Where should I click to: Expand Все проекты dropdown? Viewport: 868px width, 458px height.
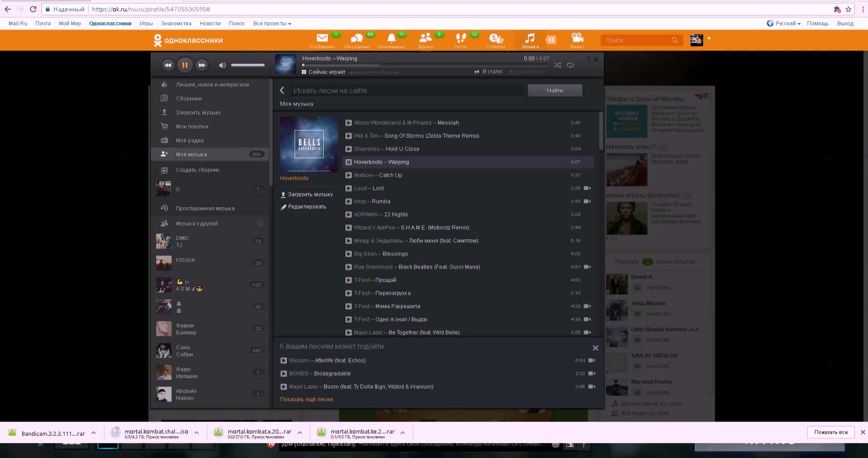(x=272, y=24)
